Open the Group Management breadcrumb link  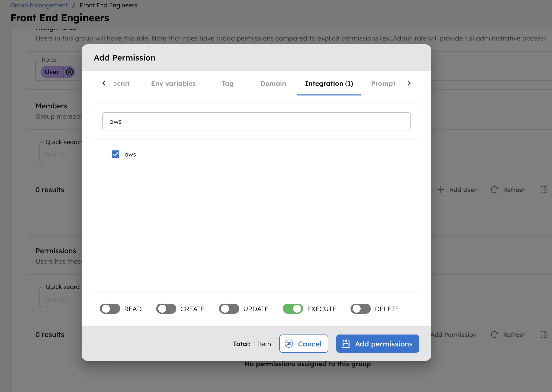point(39,5)
